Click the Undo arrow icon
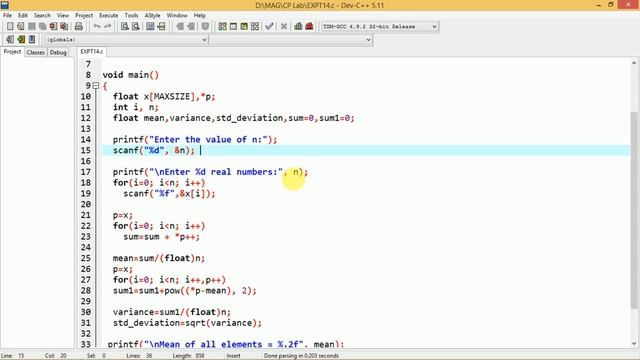Image resolution: width=640 pixels, height=360 pixels. pos(97,27)
